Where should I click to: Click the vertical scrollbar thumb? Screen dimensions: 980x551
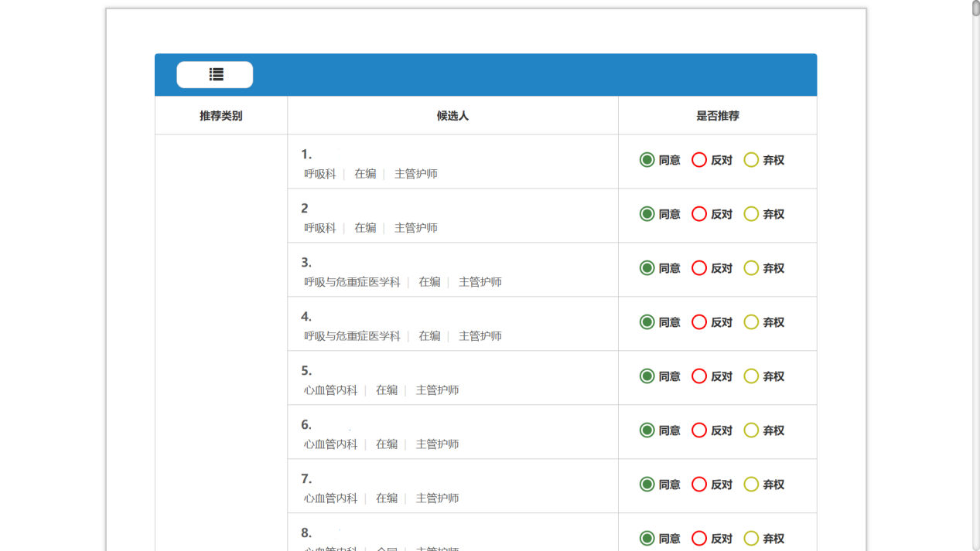pos(975,9)
